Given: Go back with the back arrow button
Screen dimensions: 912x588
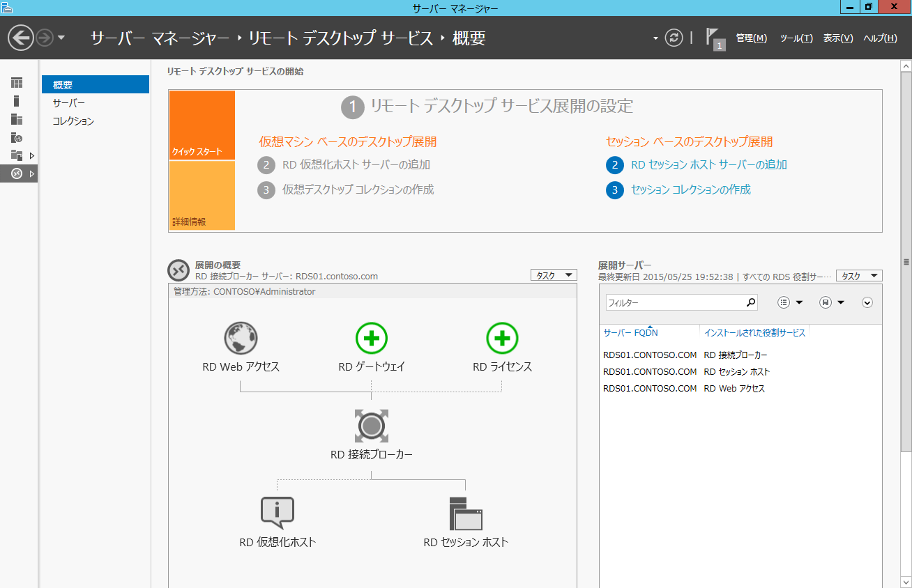Looking at the screenshot, I should (22, 38).
